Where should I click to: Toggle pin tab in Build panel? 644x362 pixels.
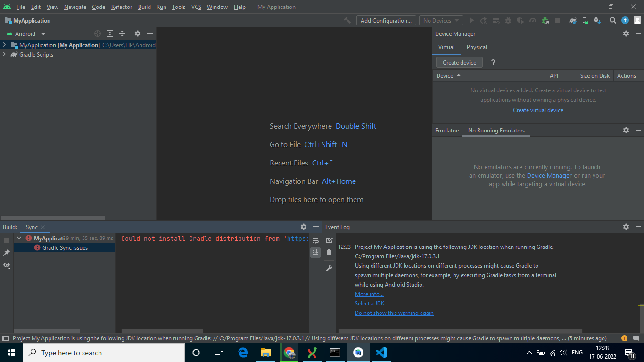pos(7,253)
